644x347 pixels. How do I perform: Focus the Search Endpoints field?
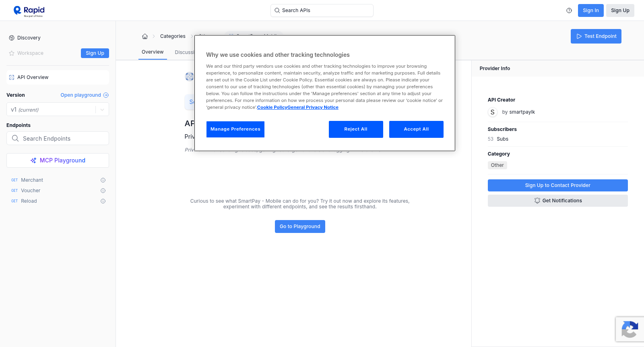coord(58,138)
